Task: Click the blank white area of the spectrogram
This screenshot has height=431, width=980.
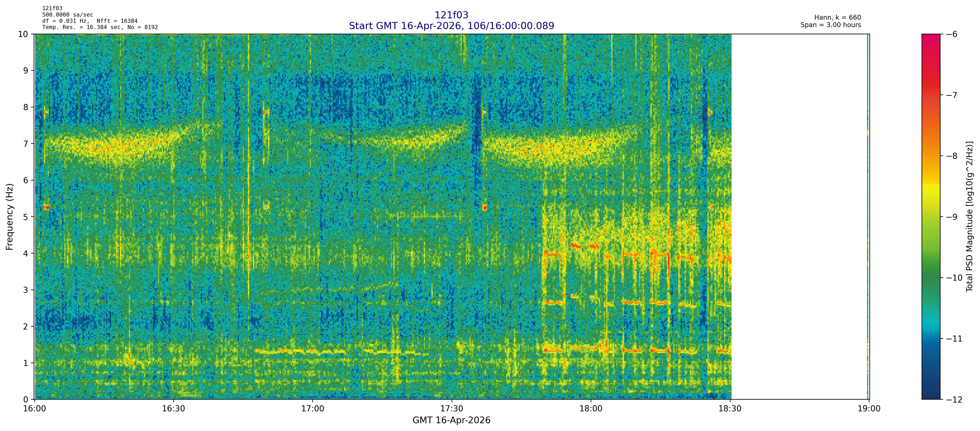Action: pos(799,217)
